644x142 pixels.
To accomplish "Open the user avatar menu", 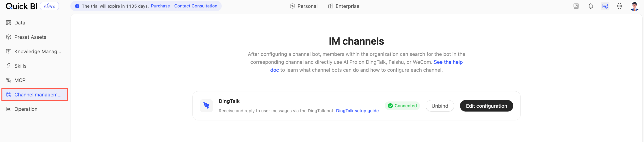I will tap(634, 6).
